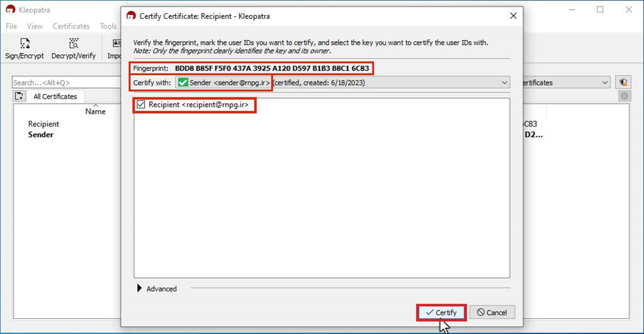Click the grey close-tab icon in main window
This screenshot has width=644, height=334.
pyautogui.click(x=624, y=96)
